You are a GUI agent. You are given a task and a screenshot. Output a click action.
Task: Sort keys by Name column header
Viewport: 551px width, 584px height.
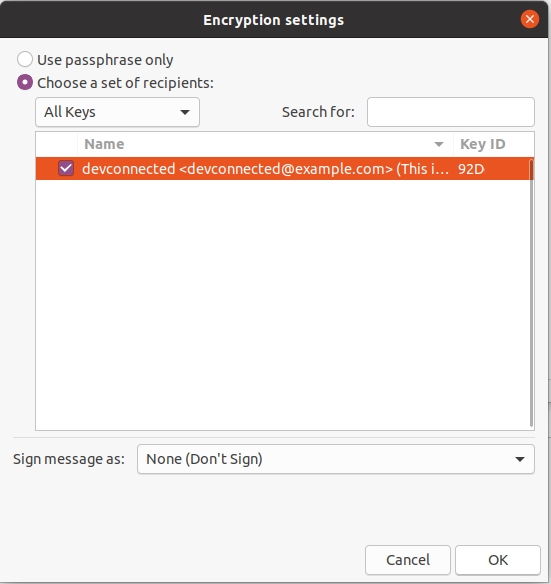(265, 144)
